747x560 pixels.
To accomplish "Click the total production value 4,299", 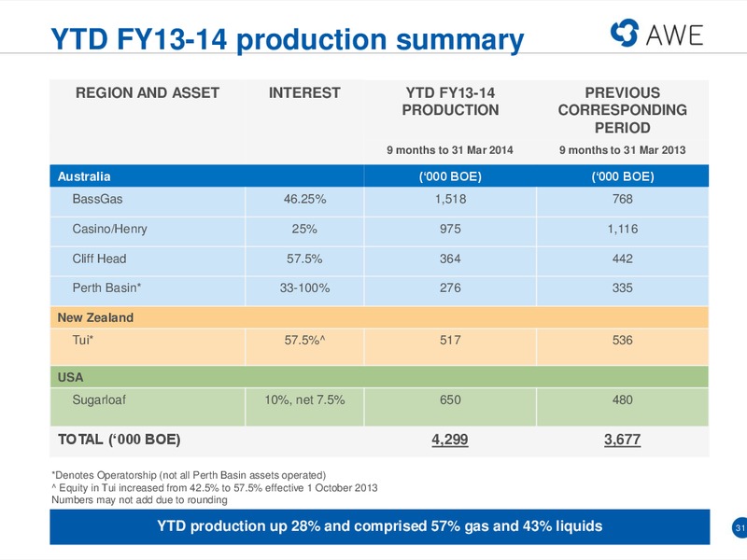I will [450, 439].
